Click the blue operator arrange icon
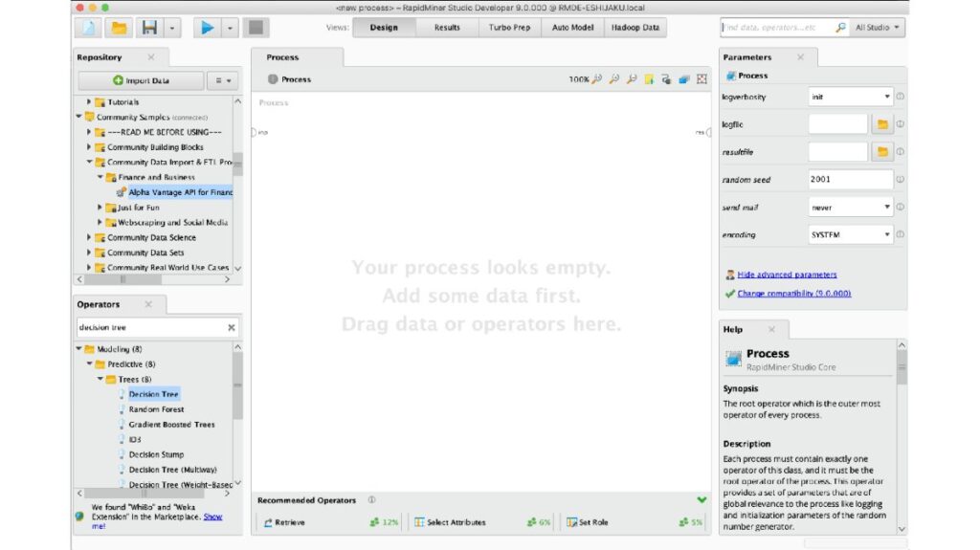The width and height of the screenshot is (980, 550). [684, 79]
